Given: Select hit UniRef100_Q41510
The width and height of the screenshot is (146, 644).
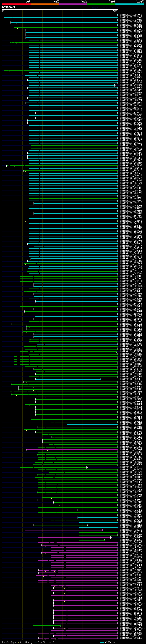Looking at the screenshot, I should (x=131, y=339).
